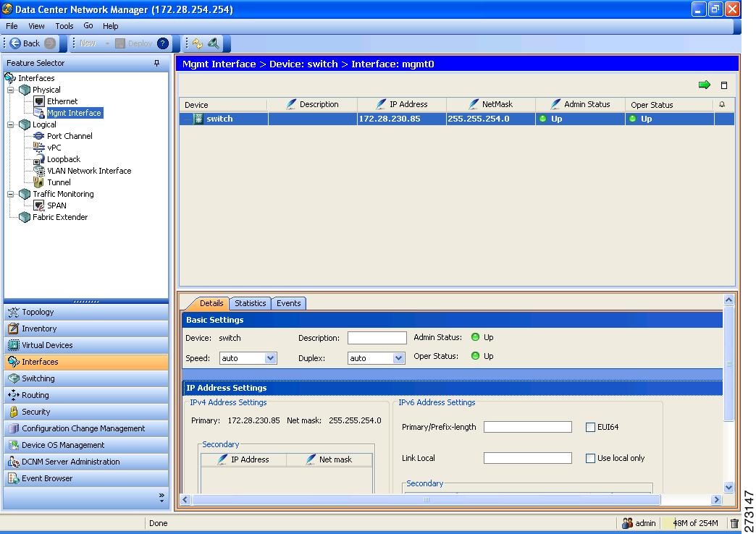The height and width of the screenshot is (534, 756).
Task: Click the details pane scroll up arrow
Action: 728,300
